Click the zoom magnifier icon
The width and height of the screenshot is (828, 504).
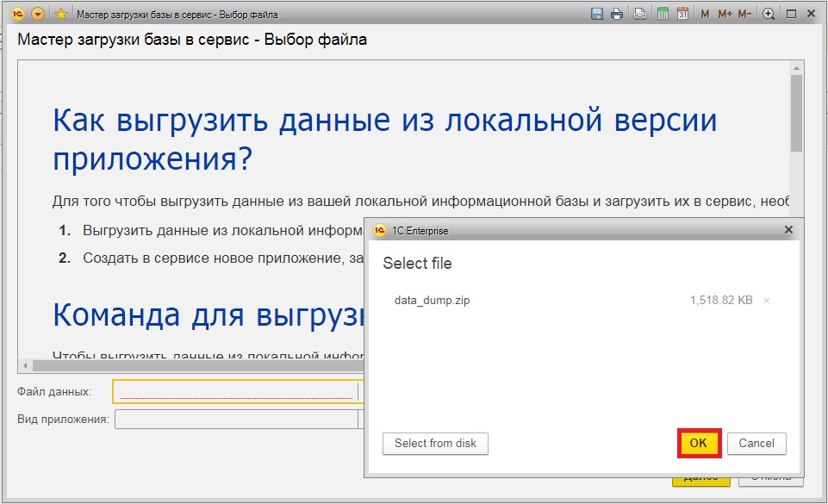(x=769, y=14)
